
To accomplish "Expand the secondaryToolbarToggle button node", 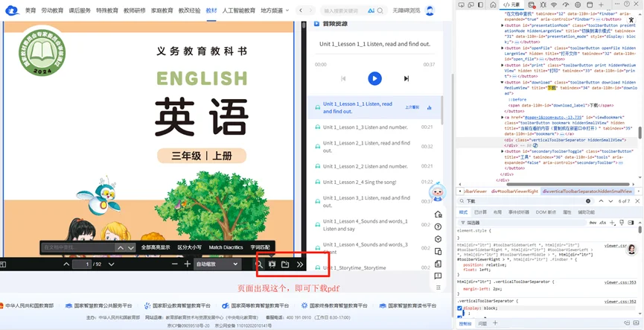I will pos(503,151).
